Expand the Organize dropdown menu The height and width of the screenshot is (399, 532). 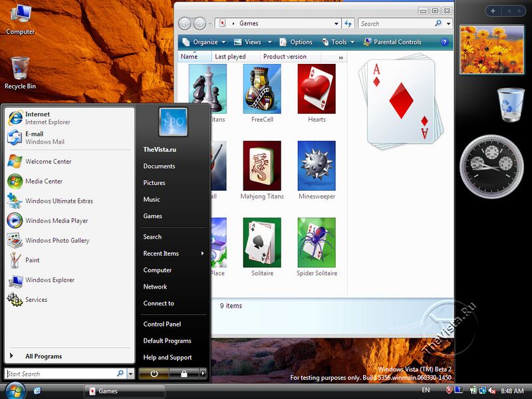pyautogui.click(x=205, y=42)
